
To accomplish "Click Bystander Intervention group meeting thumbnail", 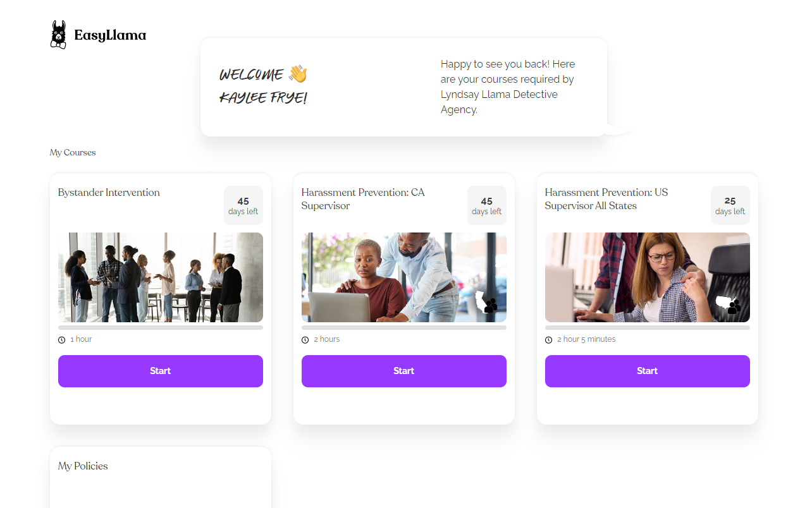I will [x=161, y=277].
